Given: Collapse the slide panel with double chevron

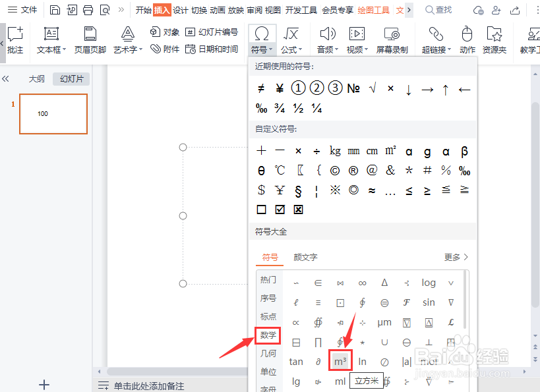Looking at the screenshot, I should (5, 79).
